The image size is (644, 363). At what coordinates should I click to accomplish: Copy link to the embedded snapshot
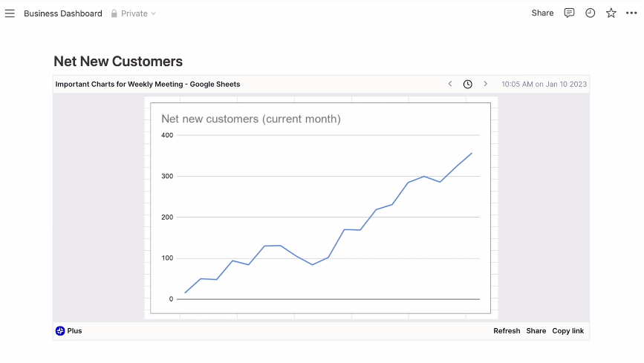pos(567,331)
